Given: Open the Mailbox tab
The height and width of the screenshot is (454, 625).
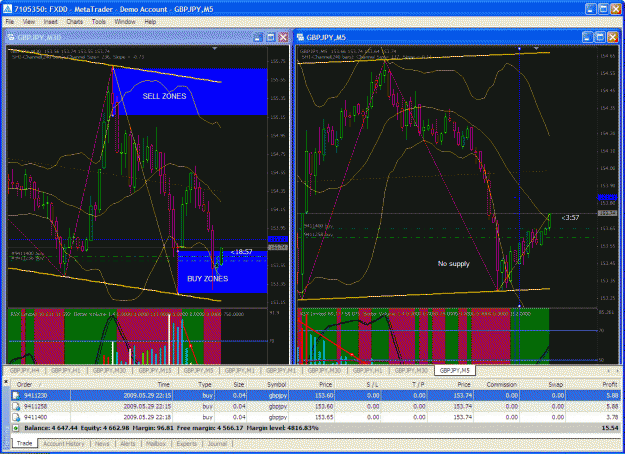Looking at the screenshot, I should (x=156, y=444).
